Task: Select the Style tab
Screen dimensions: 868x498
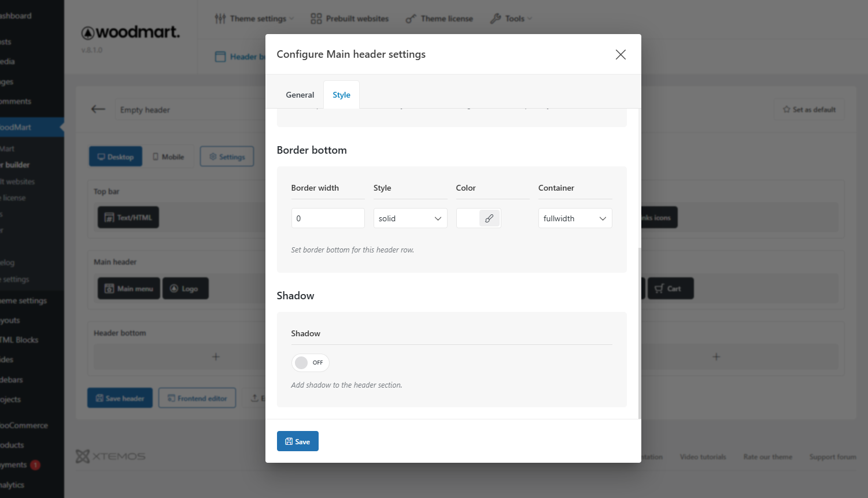Action: [x=341, y=95]
